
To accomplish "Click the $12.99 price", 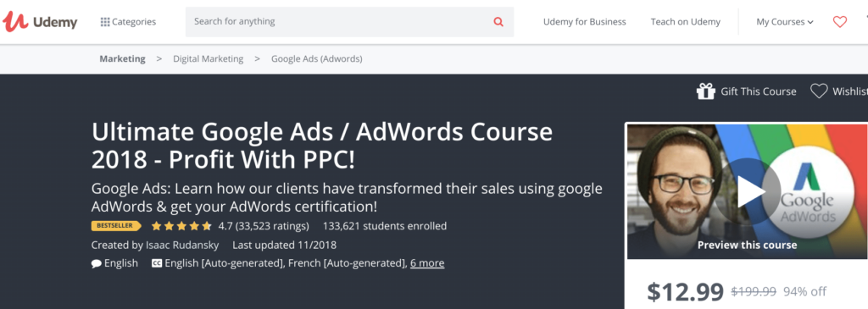I will pos(685,291).
